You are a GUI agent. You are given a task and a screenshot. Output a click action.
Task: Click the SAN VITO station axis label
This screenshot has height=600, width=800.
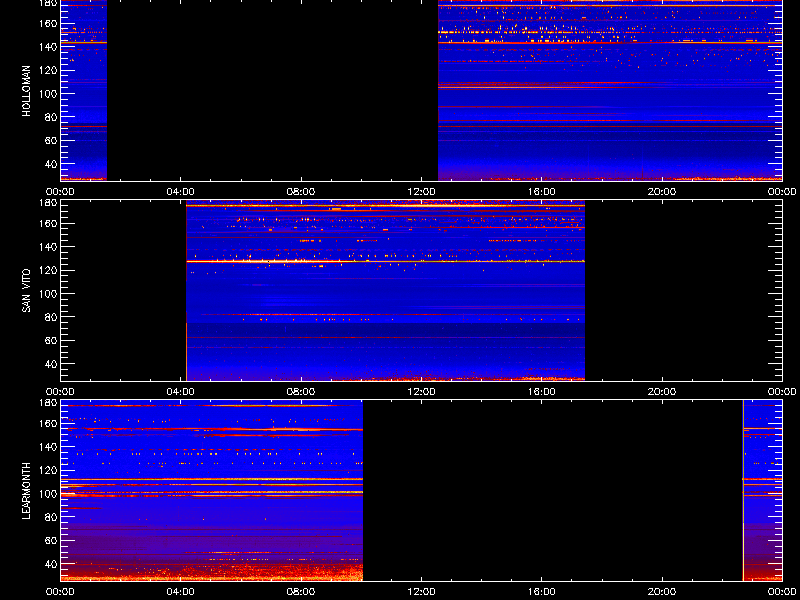tap(27, 291)
